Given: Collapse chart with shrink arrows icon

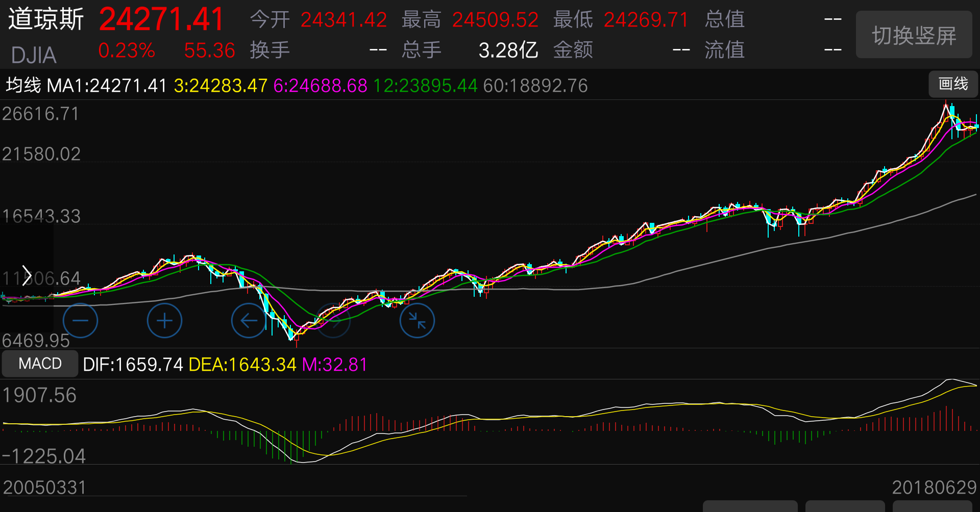Looking at the screenshot, I should click(417, 321).
